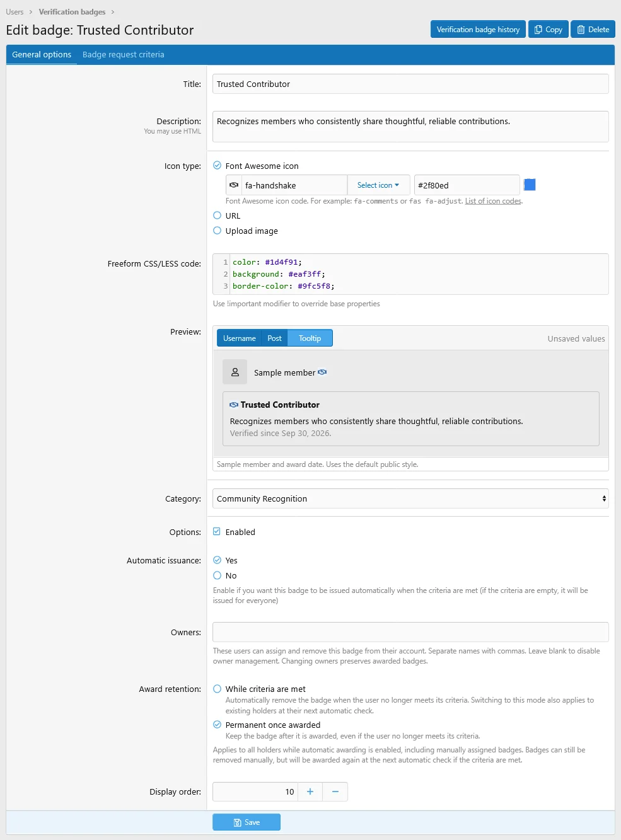Click the handshake badge icon next to Sample member
The height and width of the screenshot is (840, 621).
point(322,372)
